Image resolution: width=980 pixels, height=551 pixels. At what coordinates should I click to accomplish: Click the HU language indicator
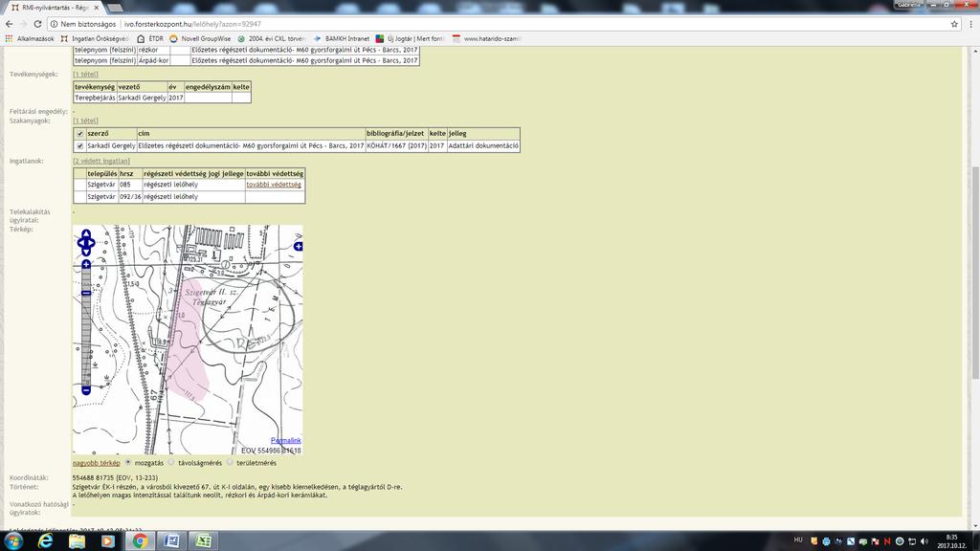point(798,540)
